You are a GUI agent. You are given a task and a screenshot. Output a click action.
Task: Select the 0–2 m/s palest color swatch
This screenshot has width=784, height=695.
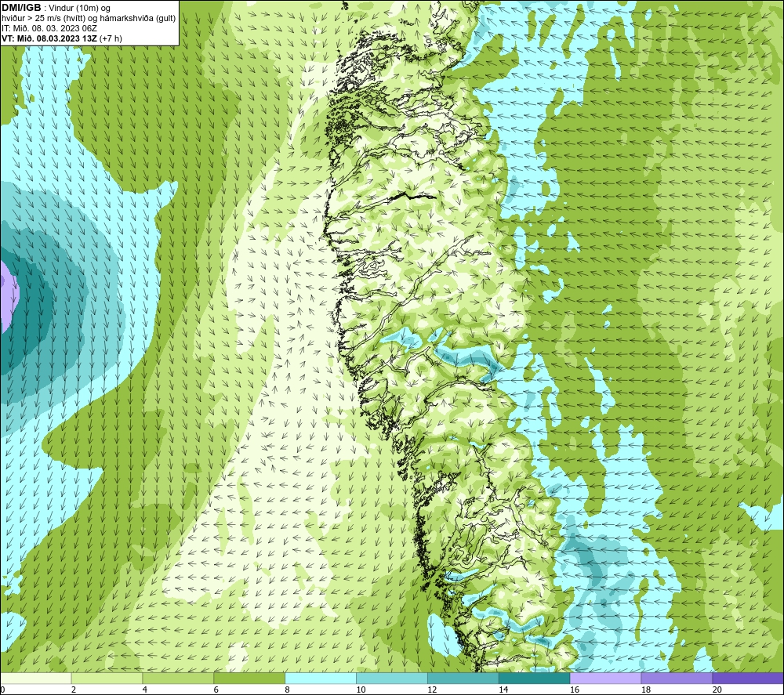pyautogui.click(x=36, y=678)
